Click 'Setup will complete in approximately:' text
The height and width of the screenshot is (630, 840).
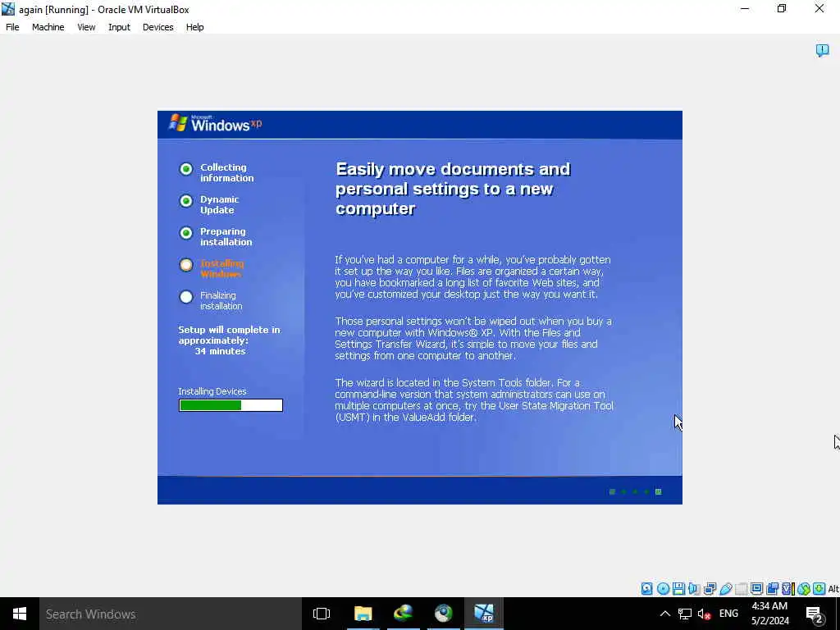tap(230, 335)
